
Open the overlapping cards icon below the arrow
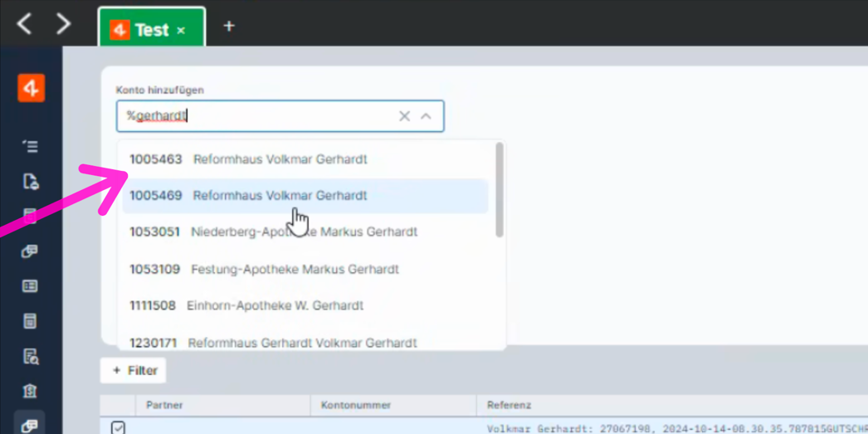coord(30,251)
